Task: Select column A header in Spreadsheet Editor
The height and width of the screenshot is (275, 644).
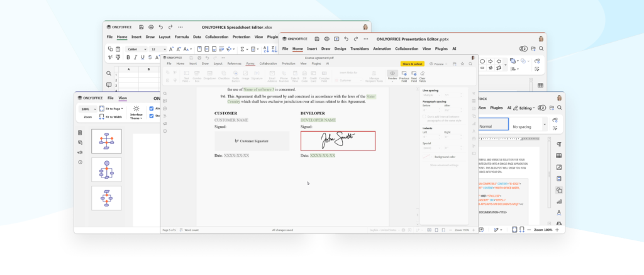Action: click(x=129, y=69)
